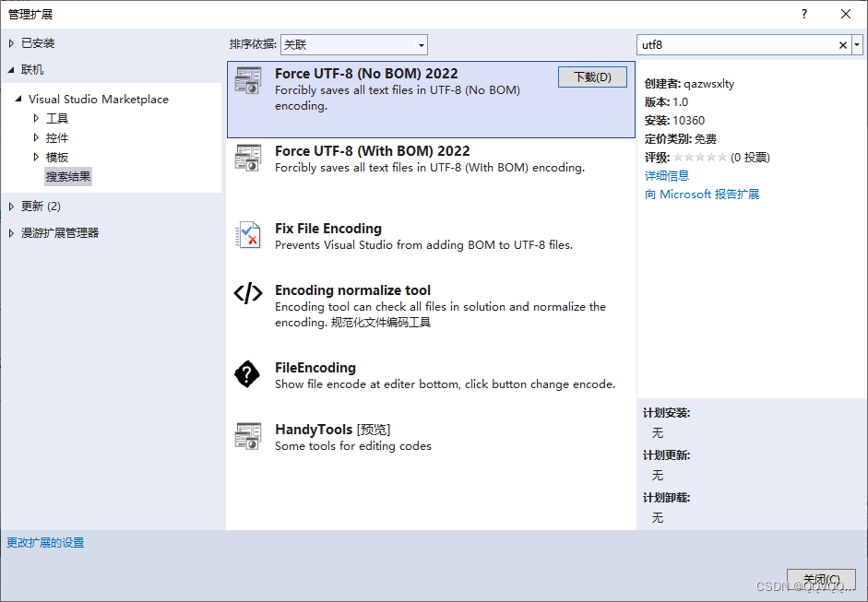Click the Visual Studio Marketplace label

point(99,99)
